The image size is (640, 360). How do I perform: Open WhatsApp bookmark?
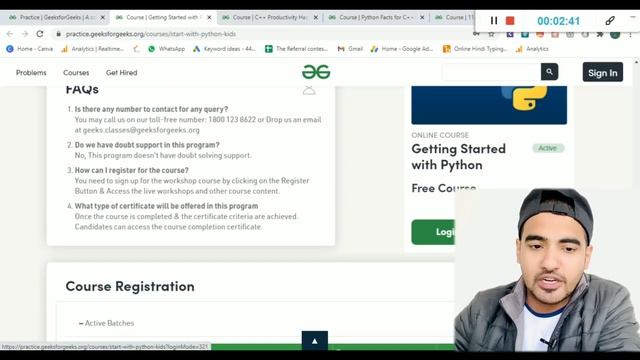click(167, 49)
